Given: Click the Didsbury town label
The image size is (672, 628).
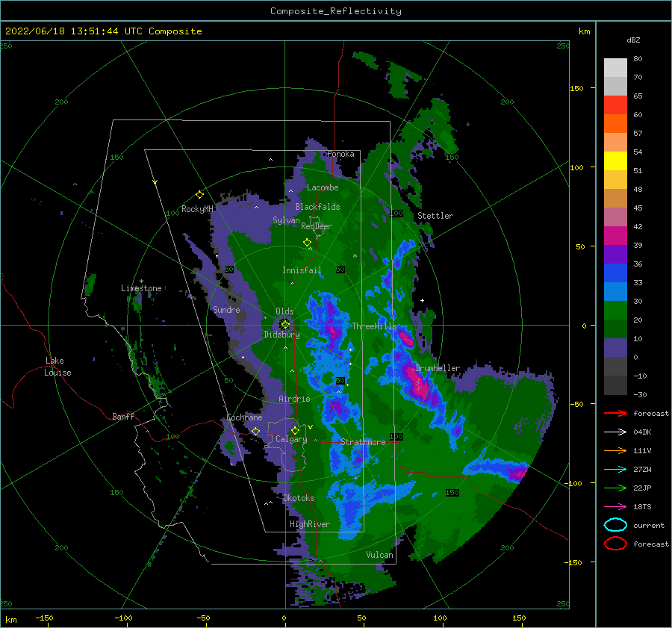Looking at the screenshot, I should 281,335.
